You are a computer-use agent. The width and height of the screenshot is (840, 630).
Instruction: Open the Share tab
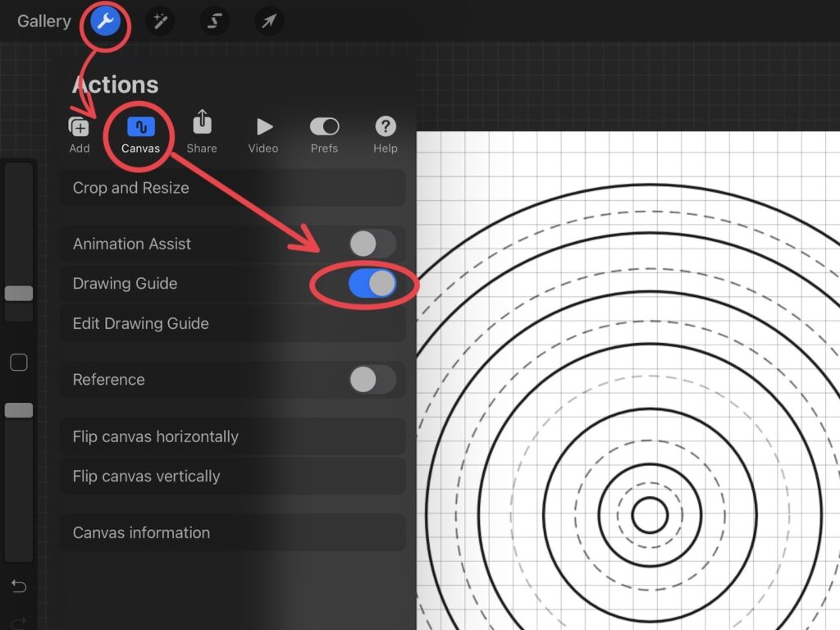pyautogui.click(x=202, y=132)
